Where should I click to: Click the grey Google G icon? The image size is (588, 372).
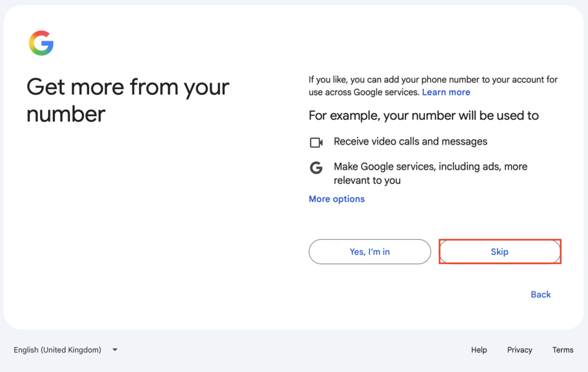click(x=316, y=168)
